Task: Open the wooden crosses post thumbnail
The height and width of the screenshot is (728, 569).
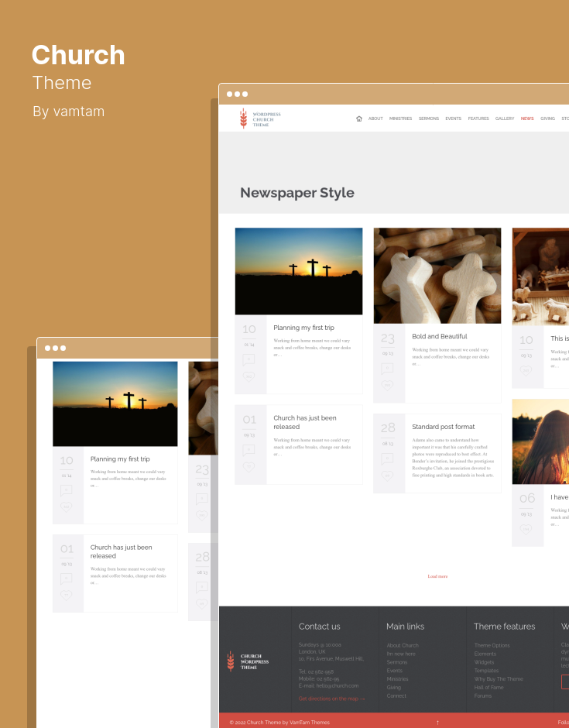Action: point(437,275)
